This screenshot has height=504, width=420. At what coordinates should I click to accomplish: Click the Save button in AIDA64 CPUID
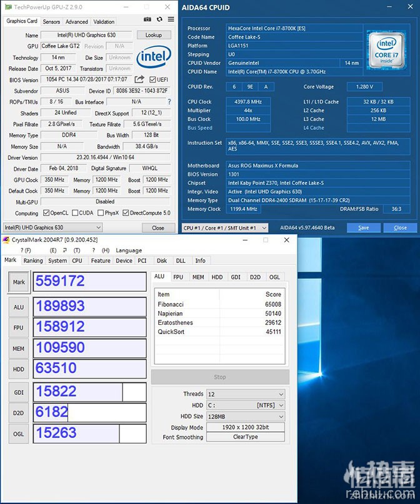[x=363, y=228]
